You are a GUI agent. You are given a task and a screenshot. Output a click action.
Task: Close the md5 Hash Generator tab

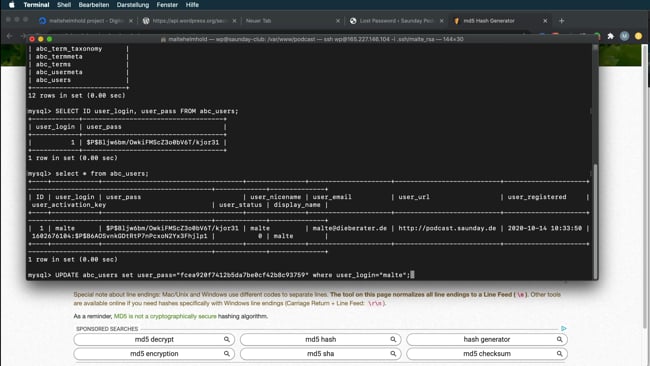545,21
